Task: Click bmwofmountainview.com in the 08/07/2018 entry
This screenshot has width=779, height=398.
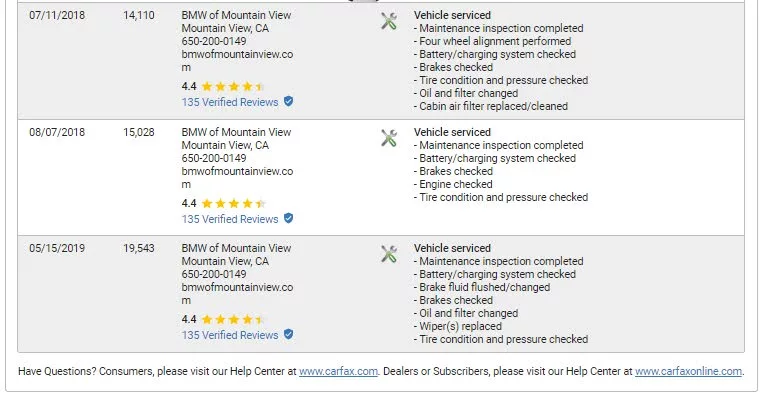Action: [237, 177]
